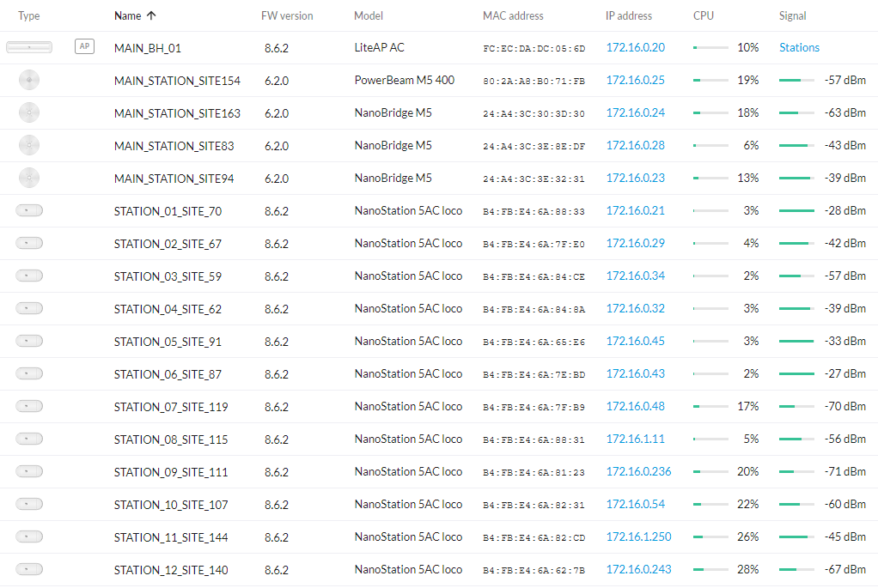The width and height of the screenshot is (878, 588).
Task: Sort by the IP address column header
Action: click(x=629, y=15)
